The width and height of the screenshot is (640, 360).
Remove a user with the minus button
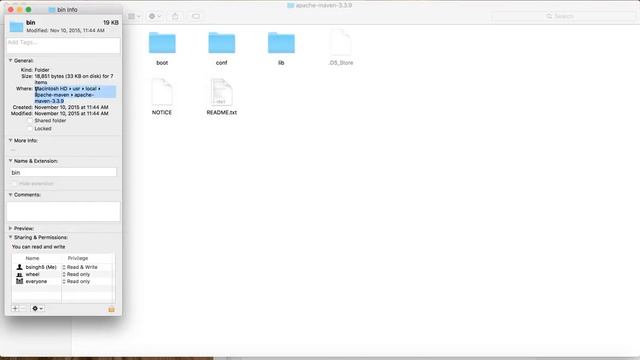tap(23, 309)
